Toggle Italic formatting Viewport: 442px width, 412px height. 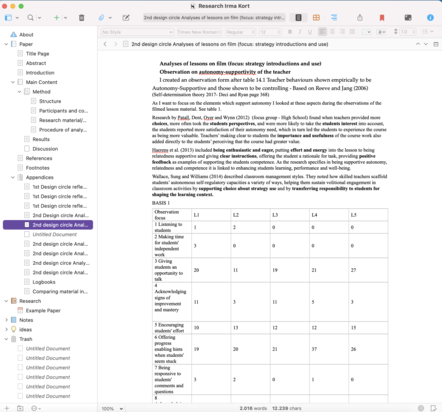(x=300, y=32)
